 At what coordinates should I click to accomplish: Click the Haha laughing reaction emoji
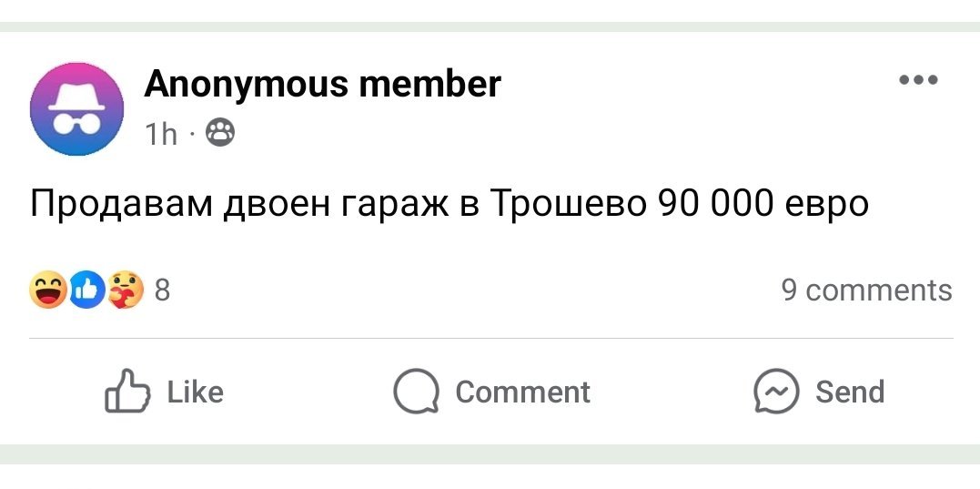click(47, 290)
